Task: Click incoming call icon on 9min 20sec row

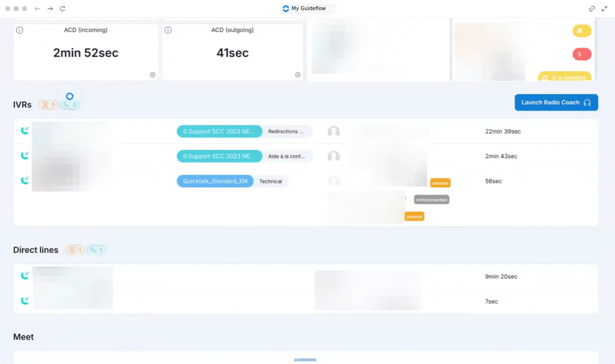Action: [x=25, y=276]
